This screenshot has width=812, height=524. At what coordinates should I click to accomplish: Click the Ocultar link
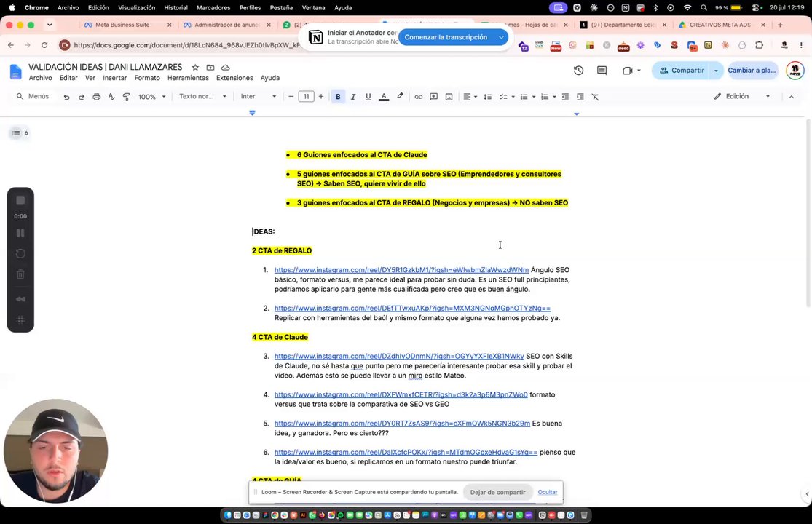[548, 493]
